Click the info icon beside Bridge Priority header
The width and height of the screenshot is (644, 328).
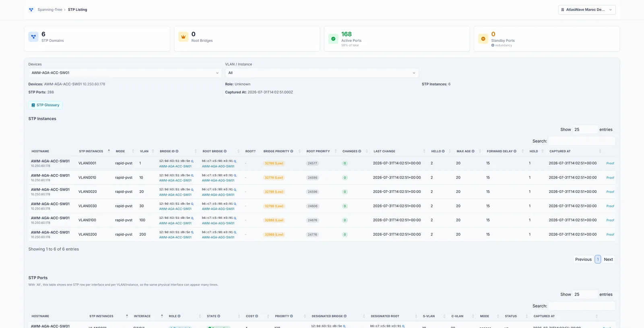(x=292, y=152)
